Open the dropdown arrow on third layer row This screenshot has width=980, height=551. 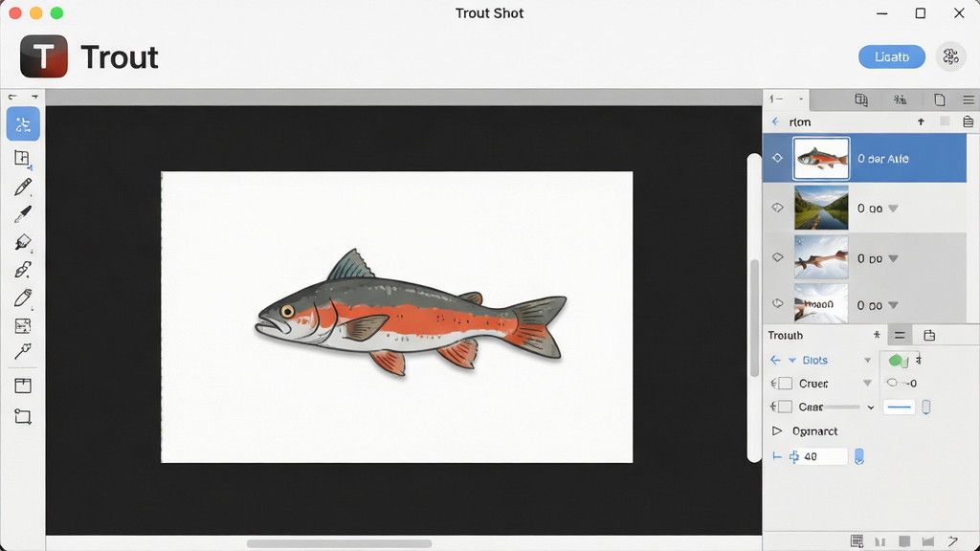coord(893,258)
